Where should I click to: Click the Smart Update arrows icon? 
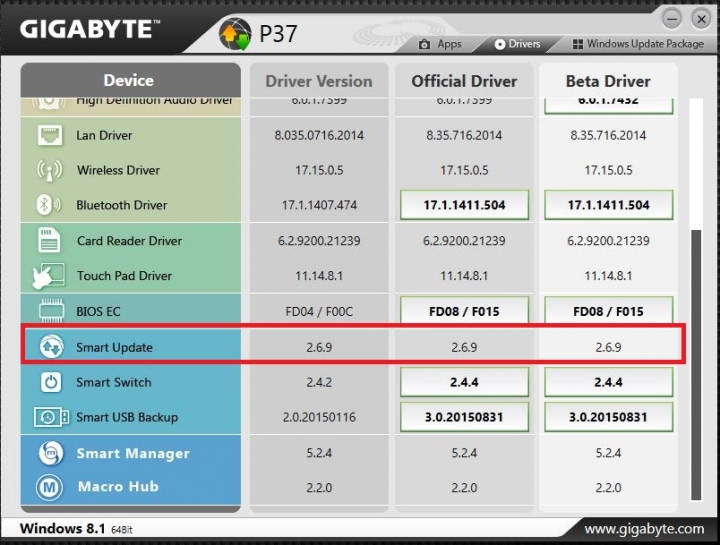[x=51, y=347]
